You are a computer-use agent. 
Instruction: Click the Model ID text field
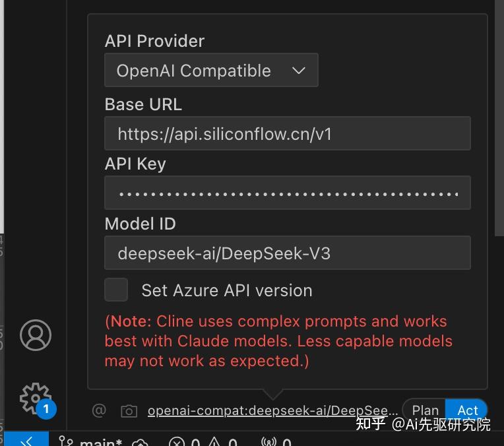pyautogui.click(x=287, y=253)
